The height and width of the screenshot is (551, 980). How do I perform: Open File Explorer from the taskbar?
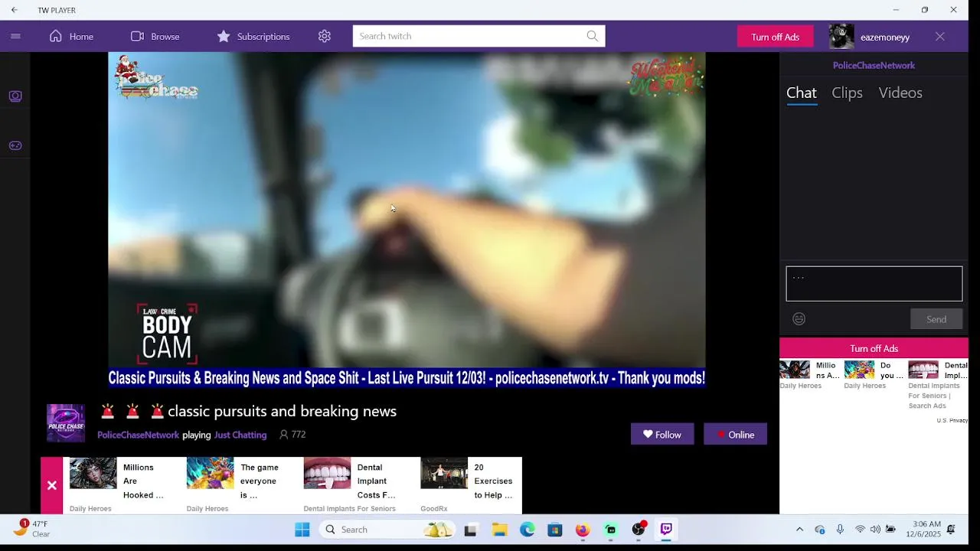pyautogui.click(x=499, y=530)
